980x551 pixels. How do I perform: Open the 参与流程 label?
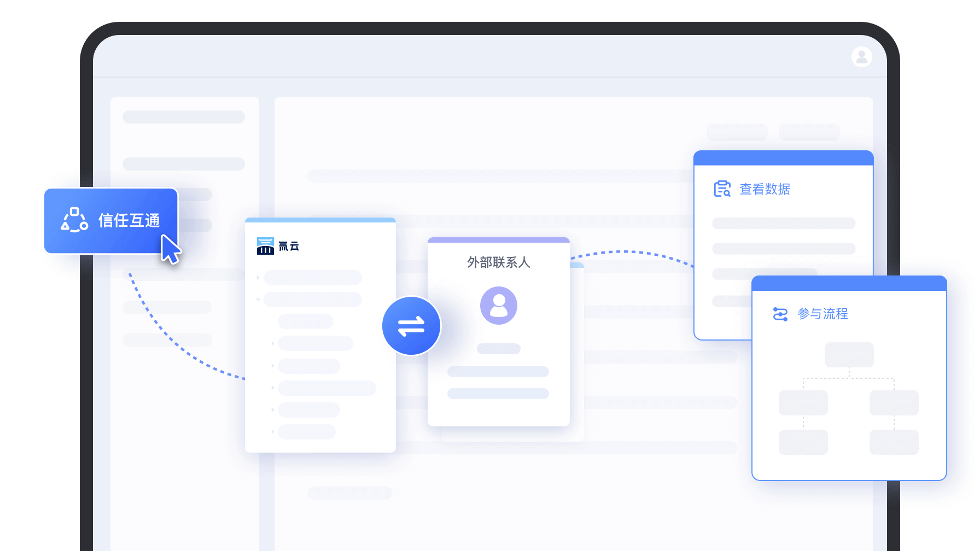tap(822, 314)
